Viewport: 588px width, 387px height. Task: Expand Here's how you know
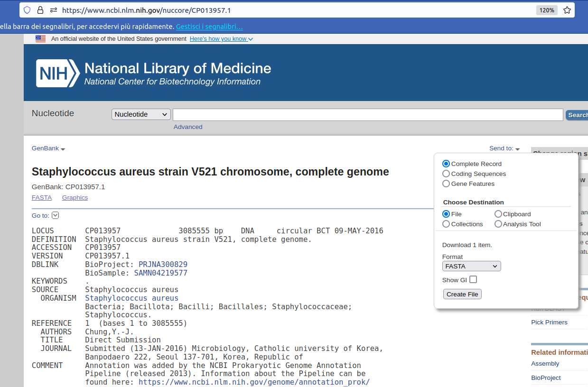point(221,39)
